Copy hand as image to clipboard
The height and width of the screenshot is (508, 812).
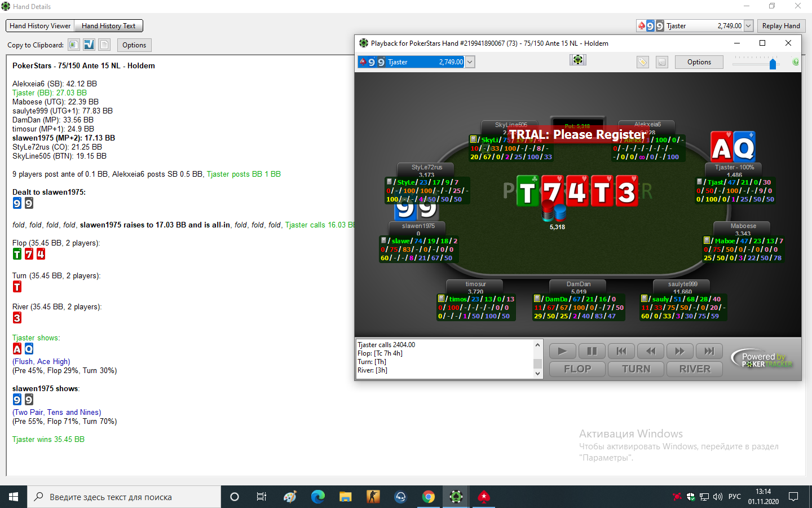tap(73, 45)
